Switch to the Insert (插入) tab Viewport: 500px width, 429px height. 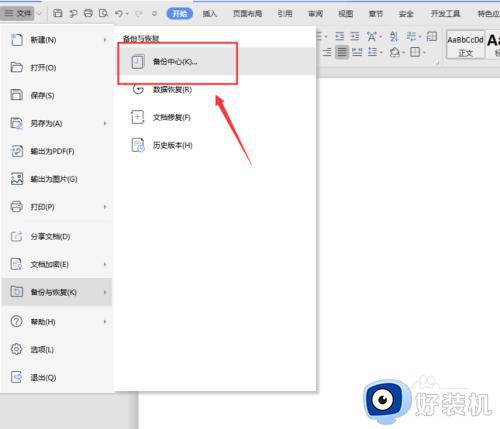(x=210, y=14)
